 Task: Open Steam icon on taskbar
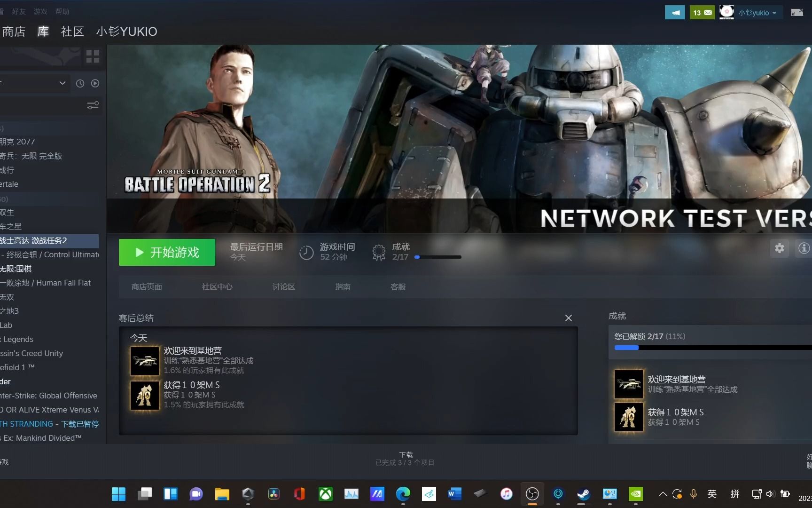click(584, 494)
